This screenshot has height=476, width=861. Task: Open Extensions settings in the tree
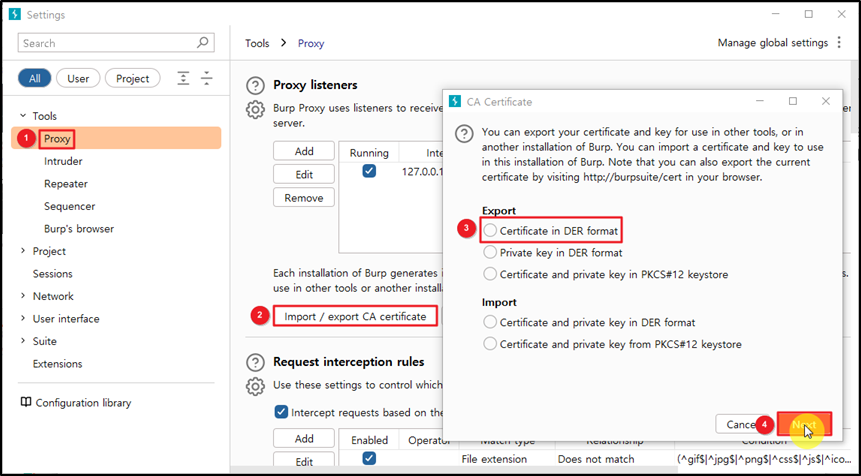pos(58,363)
